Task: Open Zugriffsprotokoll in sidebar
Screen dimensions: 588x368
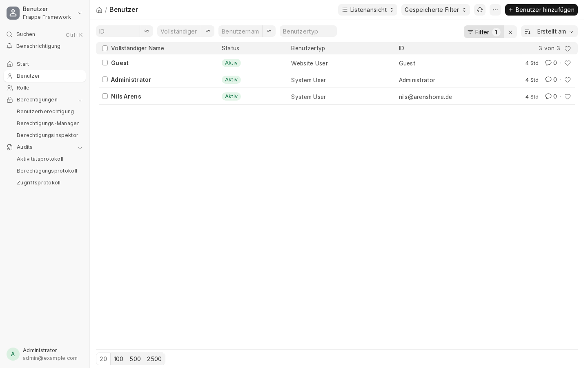Action: click(38, 183)
